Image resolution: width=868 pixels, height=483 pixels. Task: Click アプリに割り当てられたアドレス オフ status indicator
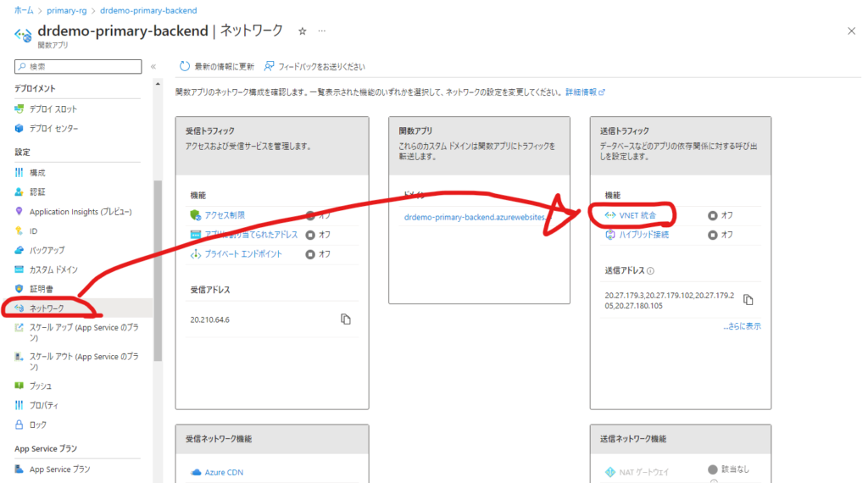coord(319,235)
